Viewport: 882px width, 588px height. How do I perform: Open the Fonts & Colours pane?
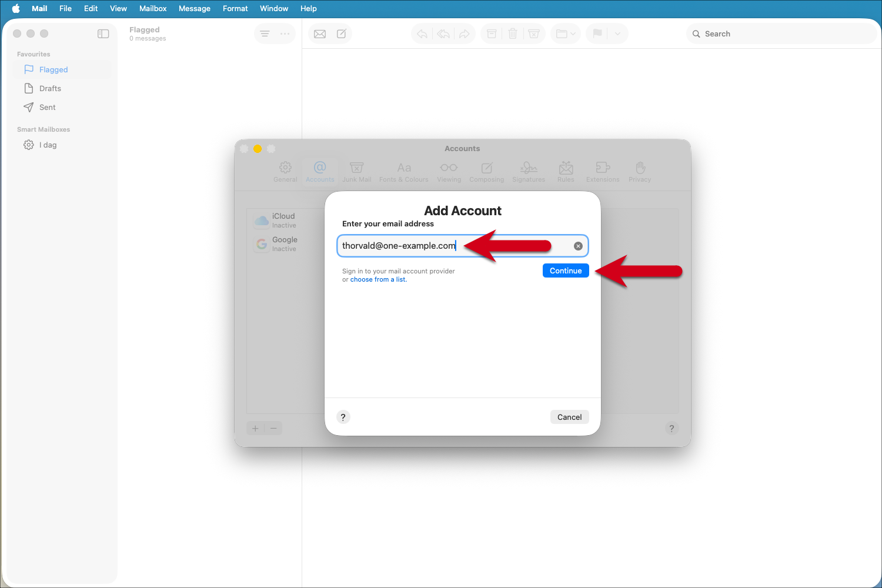point(403,171)
